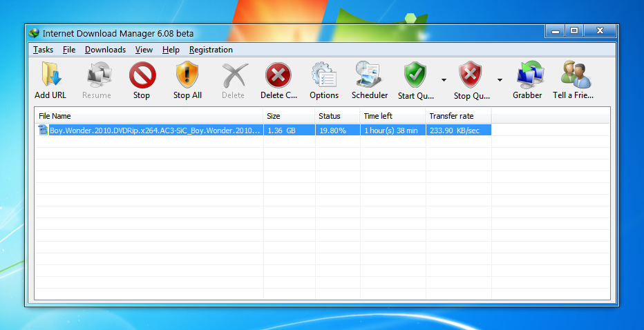Click the greyed Delete X icon
This screenshot has height=330, width=644.
(x=234, y=75)
